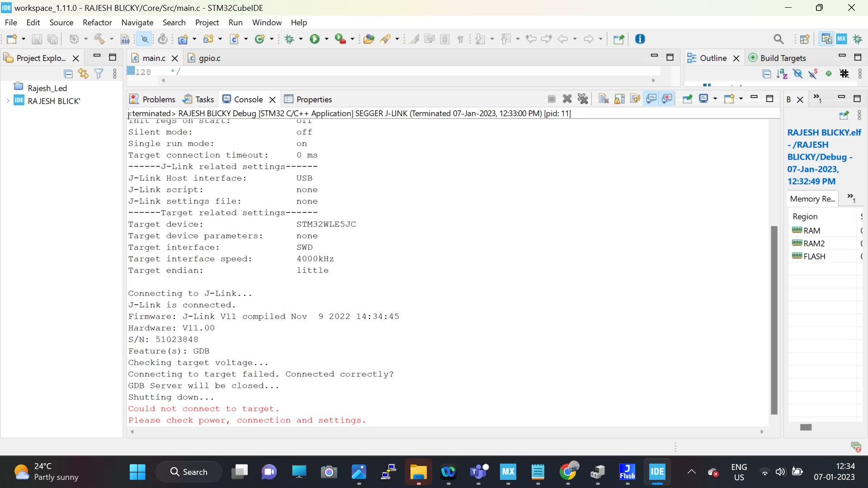This screenshot has width=868, height=488.
Task: Switch to Device Configuration MX perspective
Action: (842, 39)
